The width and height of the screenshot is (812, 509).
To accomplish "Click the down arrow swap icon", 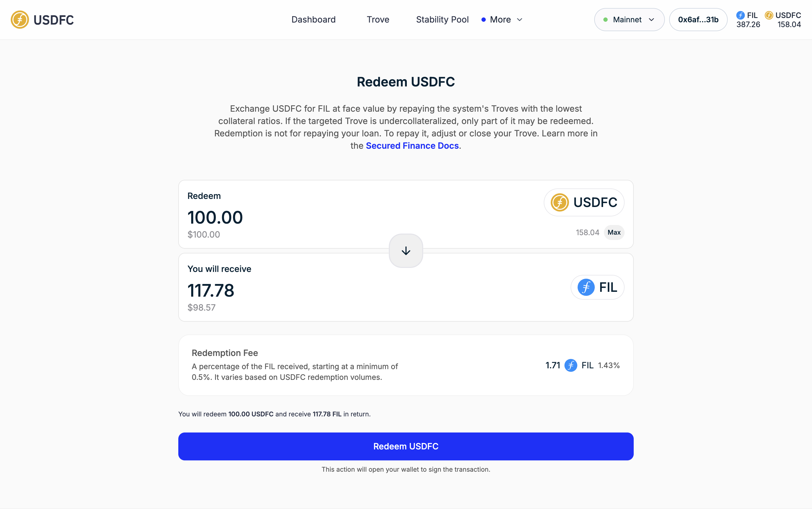I will point(406,251).
